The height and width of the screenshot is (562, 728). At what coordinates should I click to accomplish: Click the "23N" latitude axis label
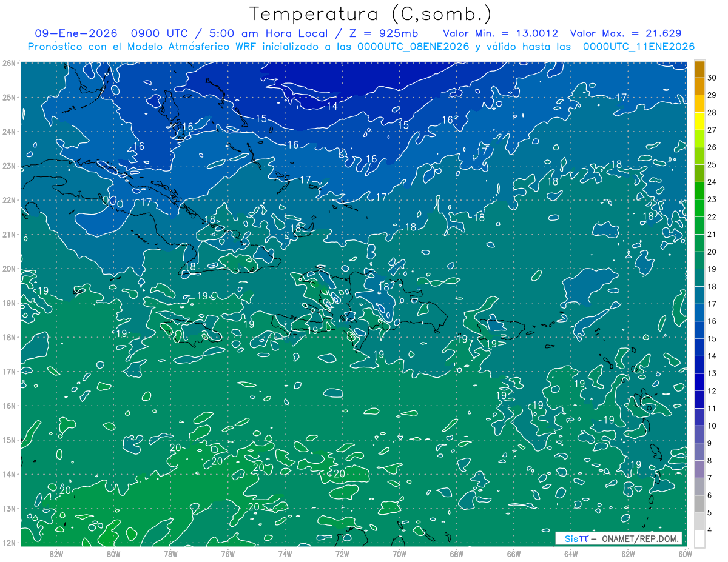click(8, 166)
